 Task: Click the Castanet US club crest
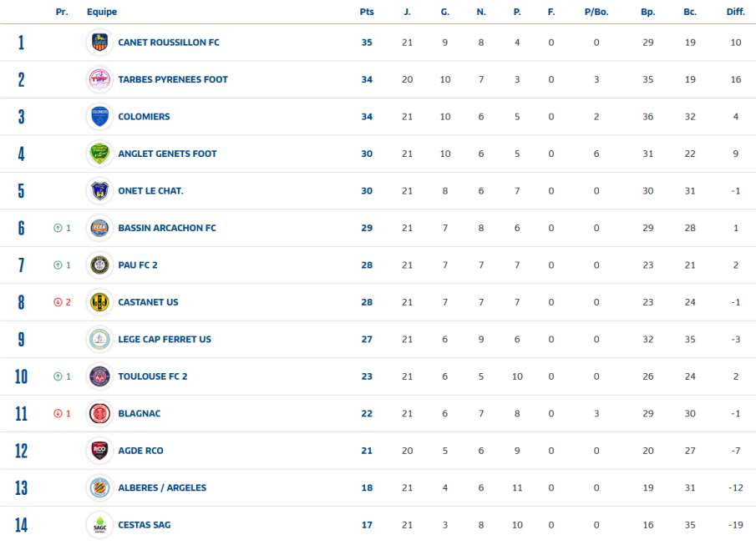(99, 302)
